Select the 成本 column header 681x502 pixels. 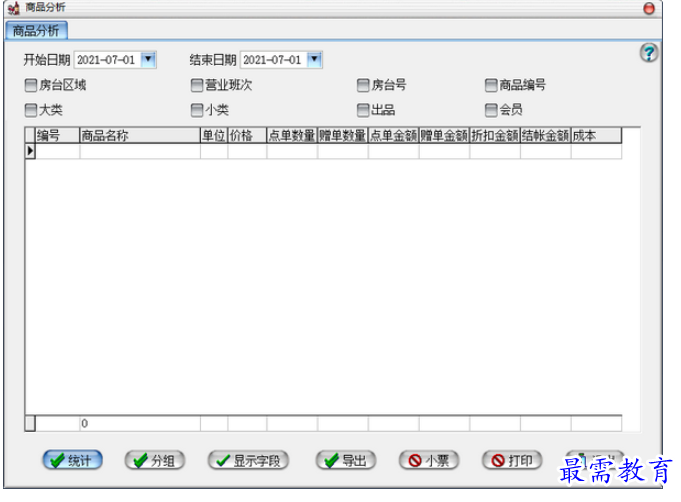(x=596, y=135)
